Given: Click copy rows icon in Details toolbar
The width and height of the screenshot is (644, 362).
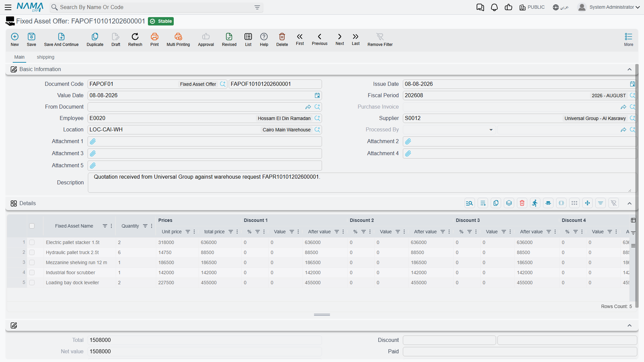Looking at the screenshot, I should point(496,203).
